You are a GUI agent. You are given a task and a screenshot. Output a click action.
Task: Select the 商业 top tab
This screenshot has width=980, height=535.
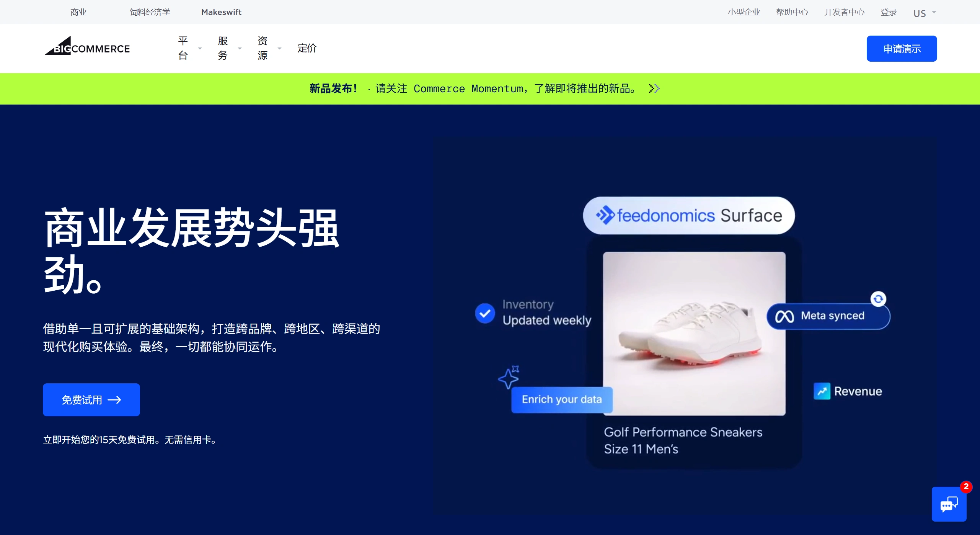coord(78,12)
